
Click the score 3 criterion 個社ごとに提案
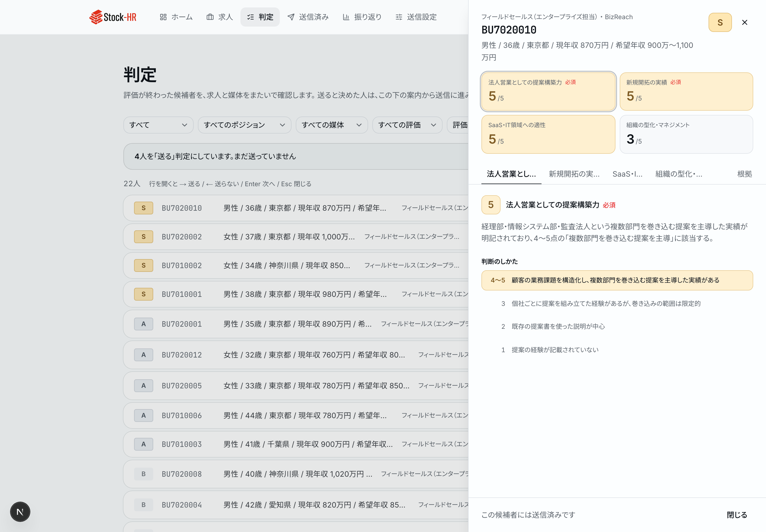click(617, 304)
